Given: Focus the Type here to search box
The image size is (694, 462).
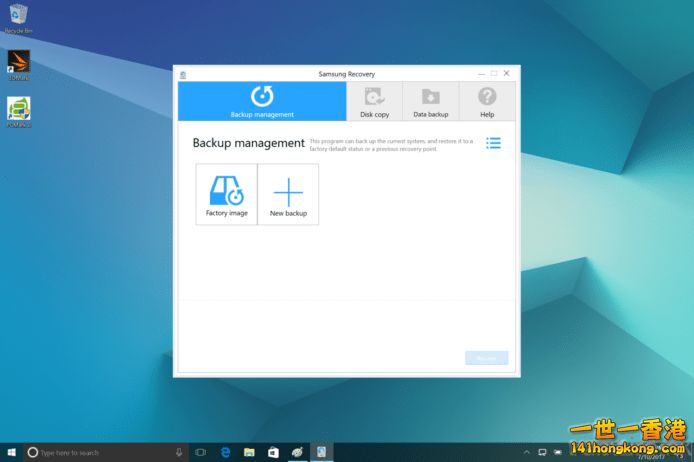Looking at the screenshot, I should point(106,452).
